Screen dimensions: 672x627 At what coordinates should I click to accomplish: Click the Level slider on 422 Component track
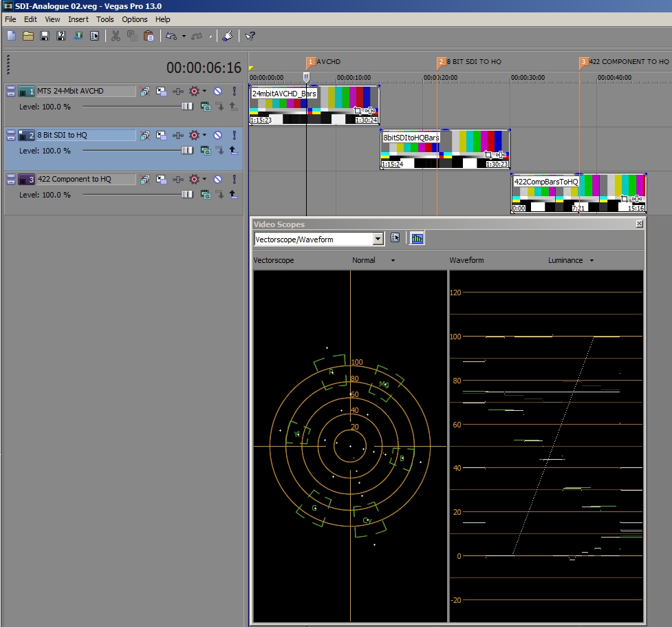coord(187,195)
